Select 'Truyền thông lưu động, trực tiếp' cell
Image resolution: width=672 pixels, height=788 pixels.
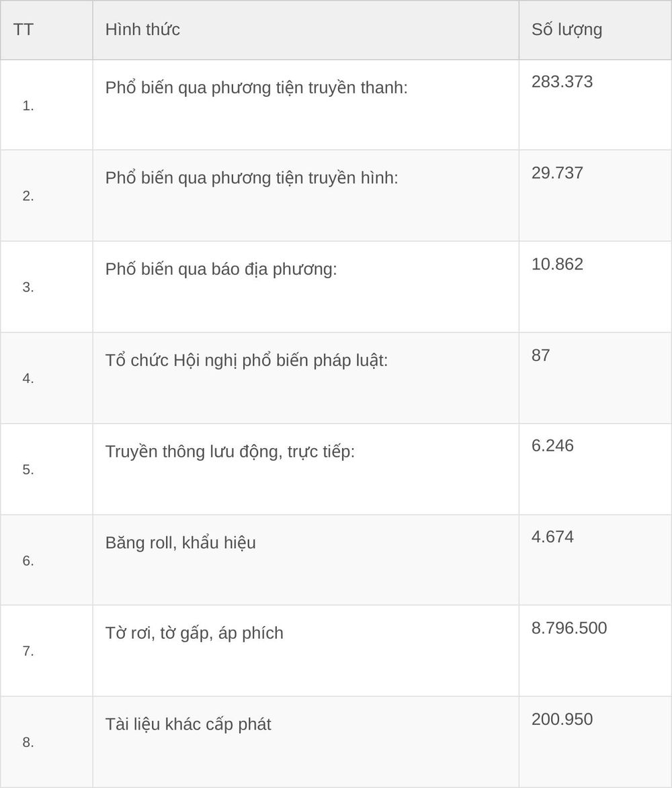point(306,469)
